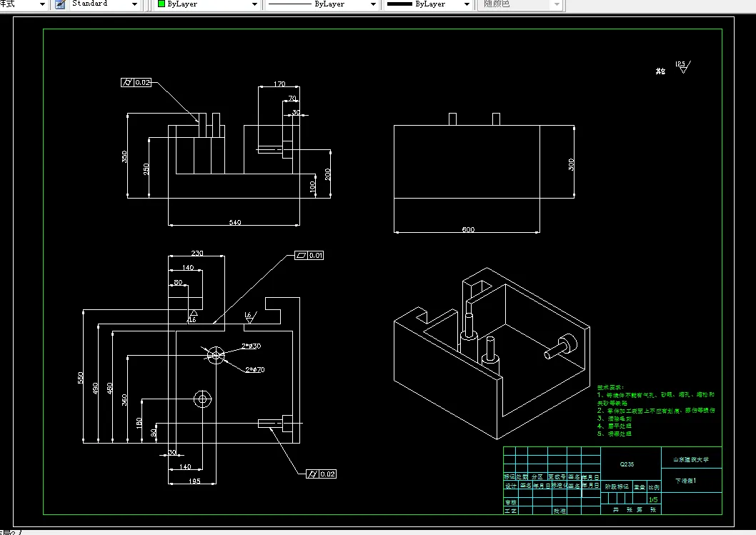Select the 490 vertical dimension text
The width and height of the screenshot is (756, 535).
click(95, 389)
